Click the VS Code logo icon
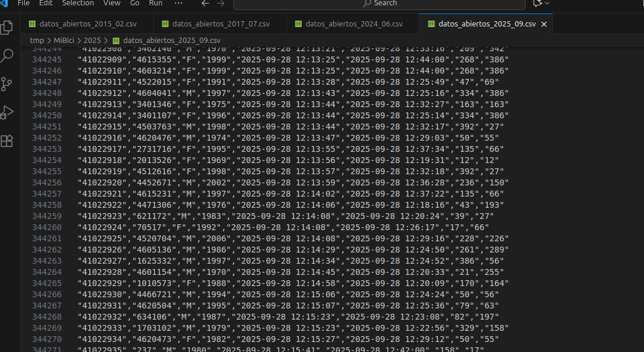Screen dimensions: 644x352 point(5,3)
